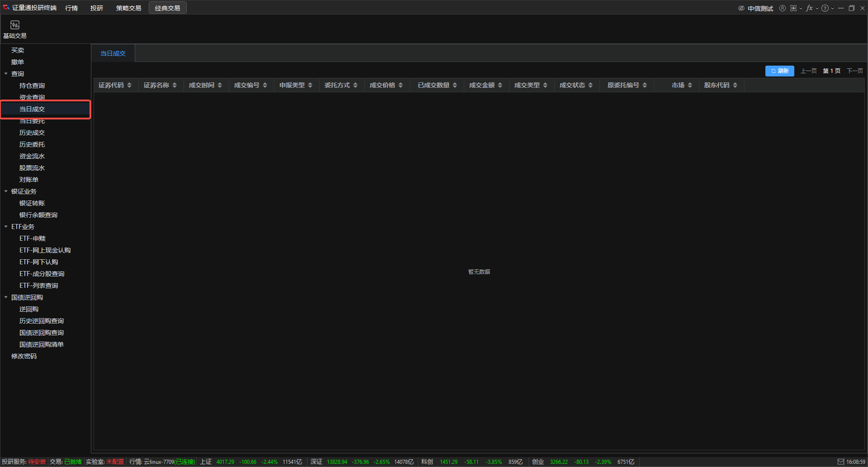Go to 下一页 next page
The image size is (868, 467).
(x=854, y=71)
